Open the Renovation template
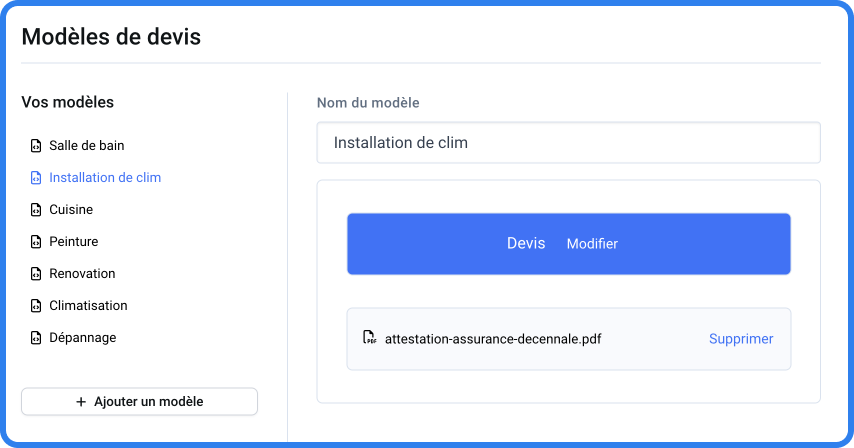This screenshot has width=854, height=448. [x=82, y=274]
